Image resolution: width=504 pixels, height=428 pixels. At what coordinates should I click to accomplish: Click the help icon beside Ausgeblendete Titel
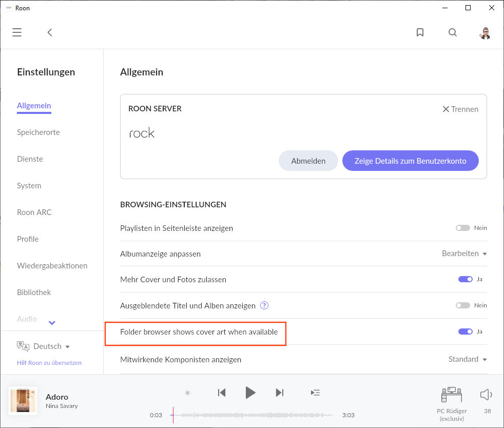[x=264, y=305]
